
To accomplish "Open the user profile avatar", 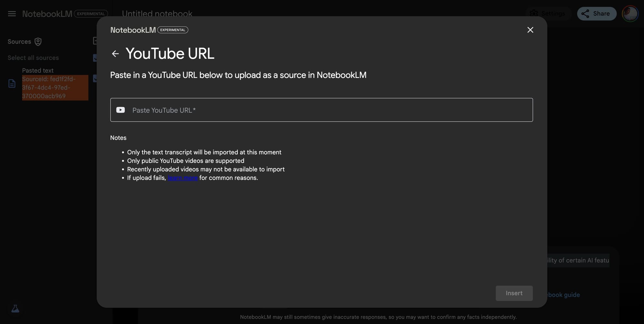I will [630, 14].
